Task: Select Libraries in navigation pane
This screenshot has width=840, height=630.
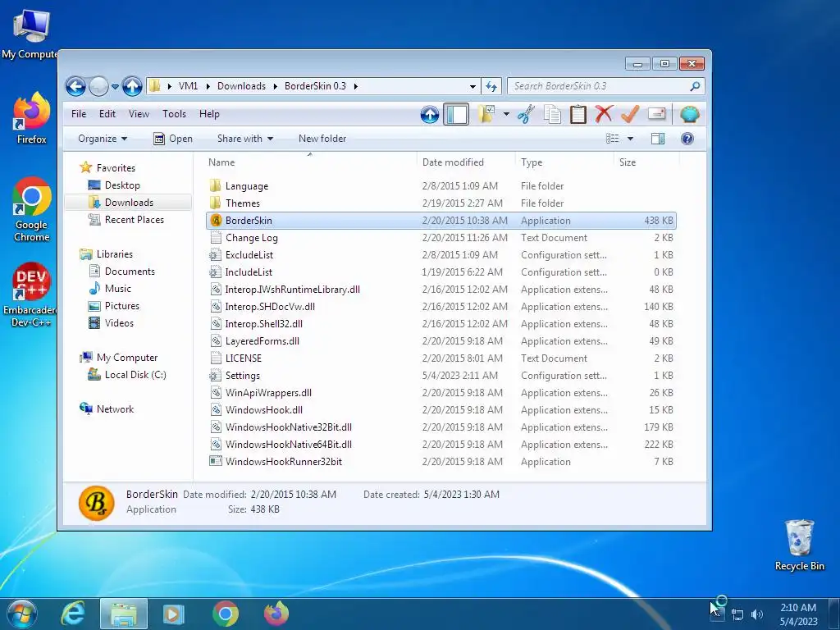Action: (115, 254)
